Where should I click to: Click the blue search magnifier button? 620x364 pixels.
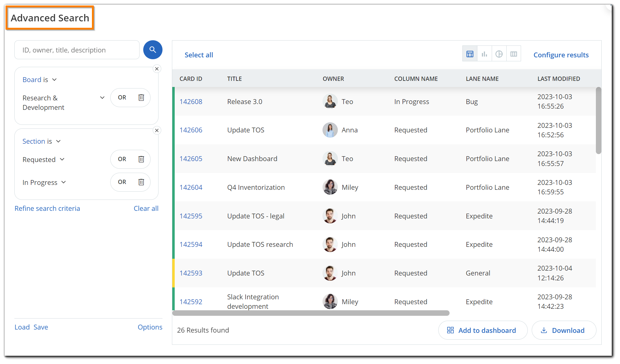pyautogui.click(x=153, y=50)
